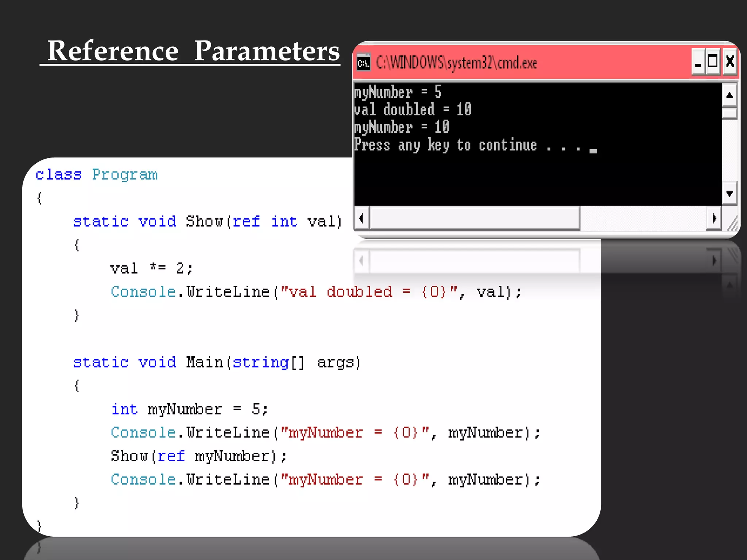Click the first myNumber WriteLine code line
The height and width of the screenshot is (560, 747).
pyautogui.click(x=326, y=433)
